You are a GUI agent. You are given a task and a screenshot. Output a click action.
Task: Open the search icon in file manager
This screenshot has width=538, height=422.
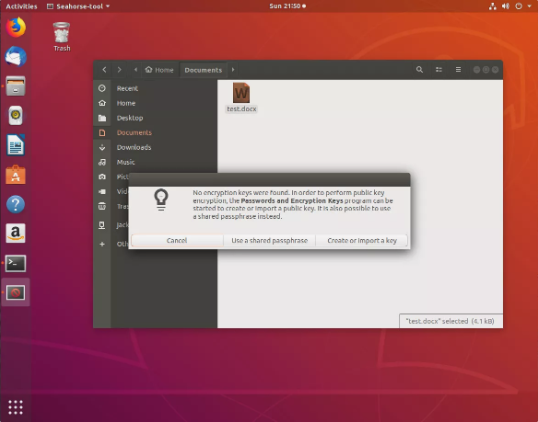(x=419, y=70)
